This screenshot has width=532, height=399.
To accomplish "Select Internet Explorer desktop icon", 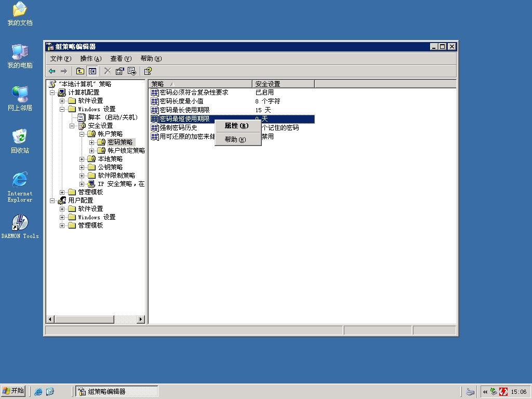I will [x=20, y=187].
